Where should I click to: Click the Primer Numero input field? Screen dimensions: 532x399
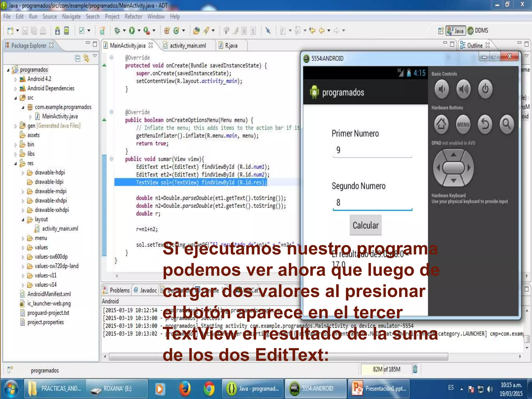click(373, 150)
